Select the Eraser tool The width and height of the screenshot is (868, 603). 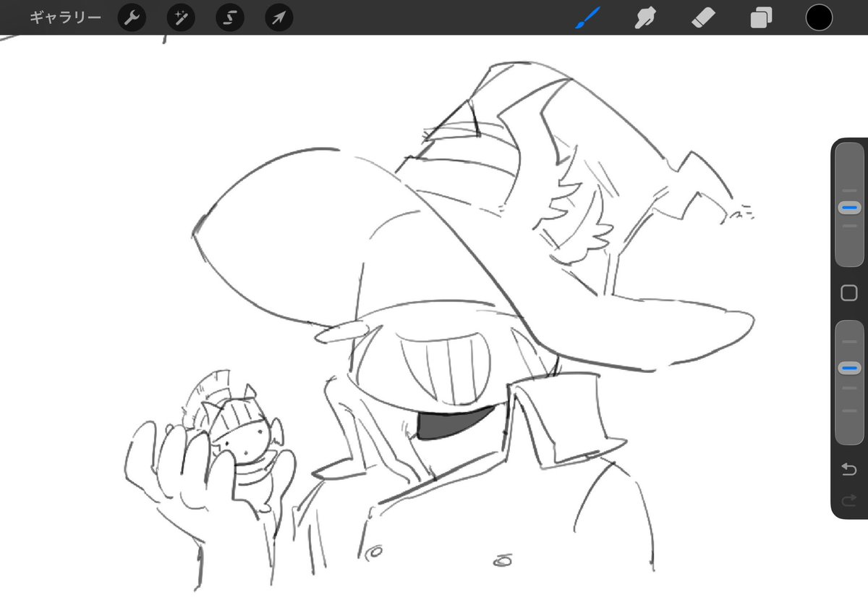click(x=702, y=17)
